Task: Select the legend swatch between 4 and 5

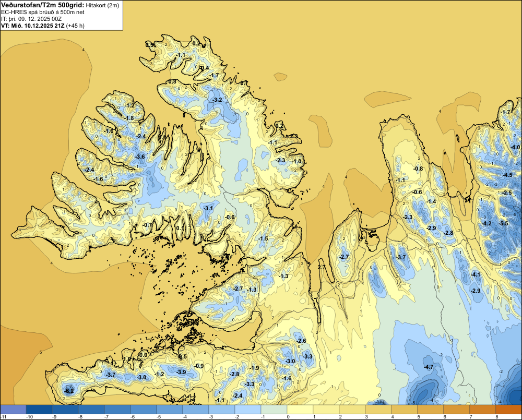Action: coord(405,410)
